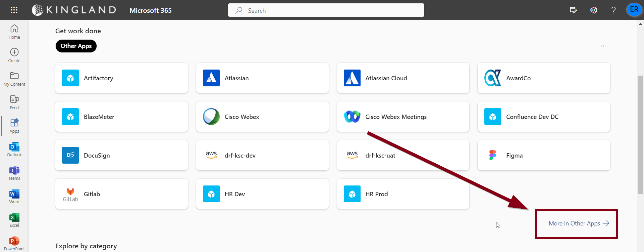
Task: Click the BlazeMeter app icon
Action: click(x=70, y=117)
